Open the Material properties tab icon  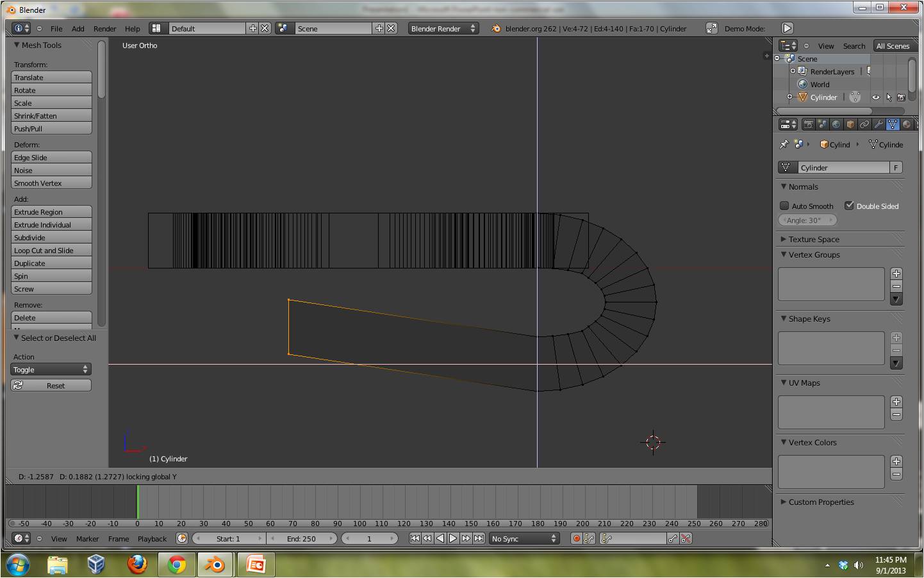906,124
